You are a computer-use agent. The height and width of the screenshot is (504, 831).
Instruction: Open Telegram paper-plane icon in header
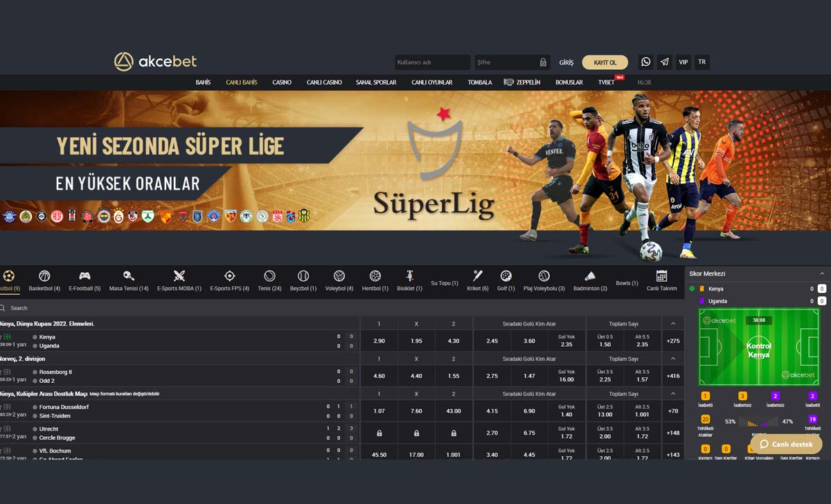(x=665, y=62)
